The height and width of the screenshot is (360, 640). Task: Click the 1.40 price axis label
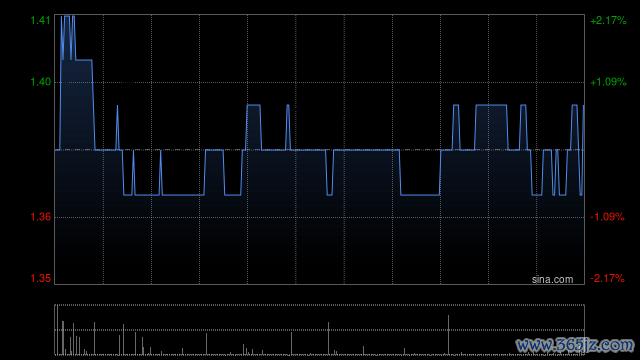[x=40, y=82]
